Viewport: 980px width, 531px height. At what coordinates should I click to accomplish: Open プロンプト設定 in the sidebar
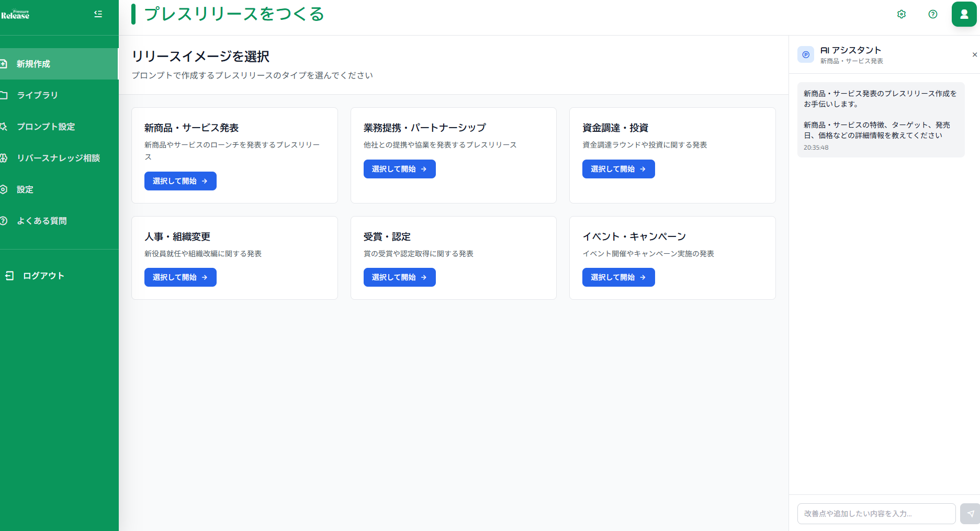46,127
